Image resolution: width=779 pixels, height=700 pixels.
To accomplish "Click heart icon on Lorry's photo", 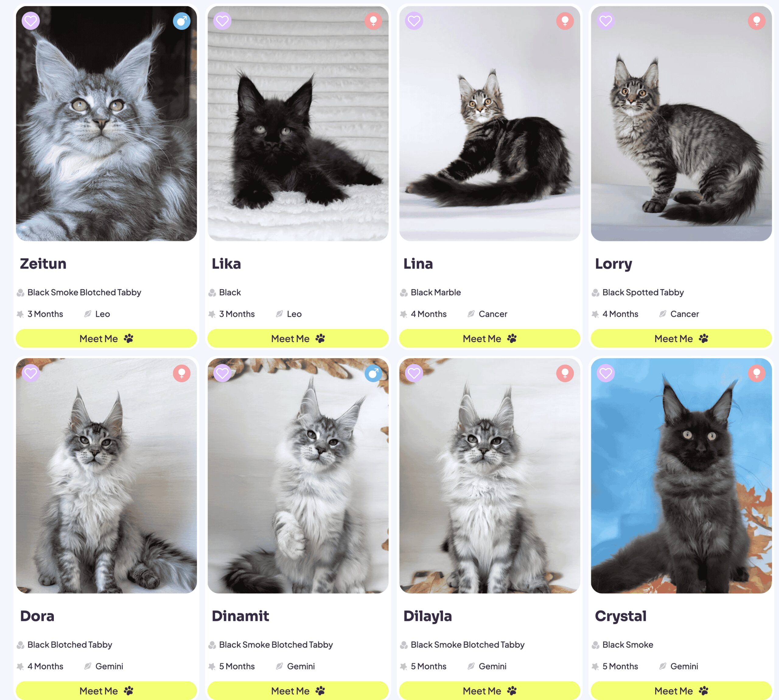I will [606, 21].
